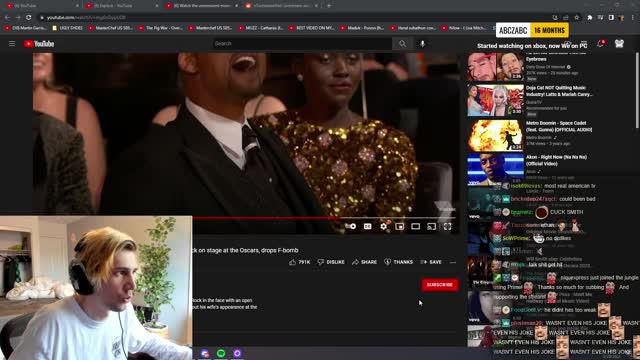Cast the video with the cast icon

coord(431,226)
